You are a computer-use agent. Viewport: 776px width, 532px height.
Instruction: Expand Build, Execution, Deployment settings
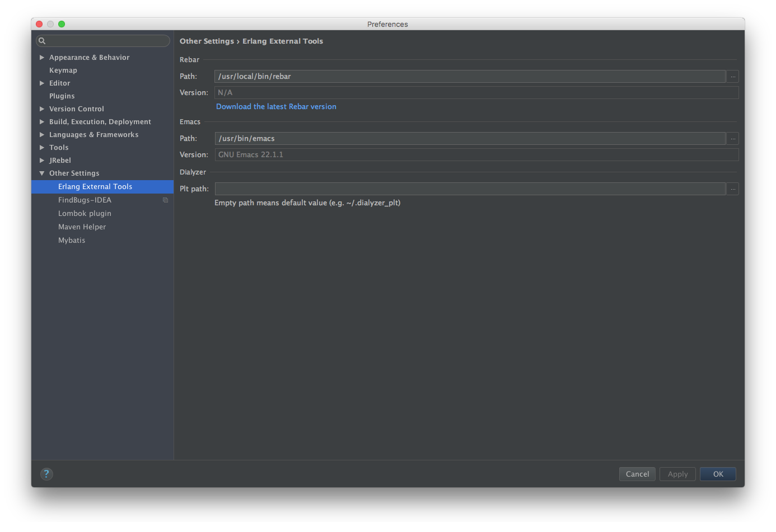coord(42,122)
